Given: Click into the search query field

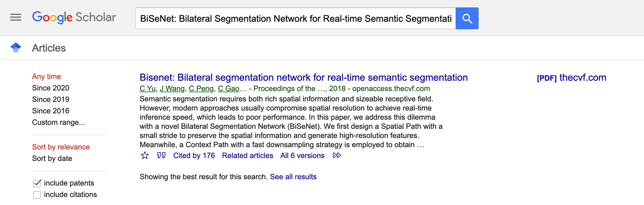Looking at the screenshot, I should click(295, 18).
